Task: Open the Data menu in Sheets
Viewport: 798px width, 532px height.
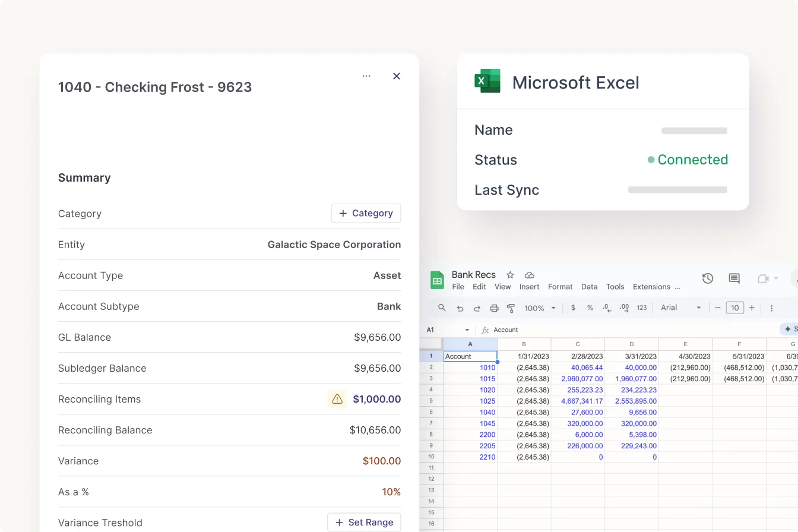Action: pyautogui.click(x=590, y=287)
